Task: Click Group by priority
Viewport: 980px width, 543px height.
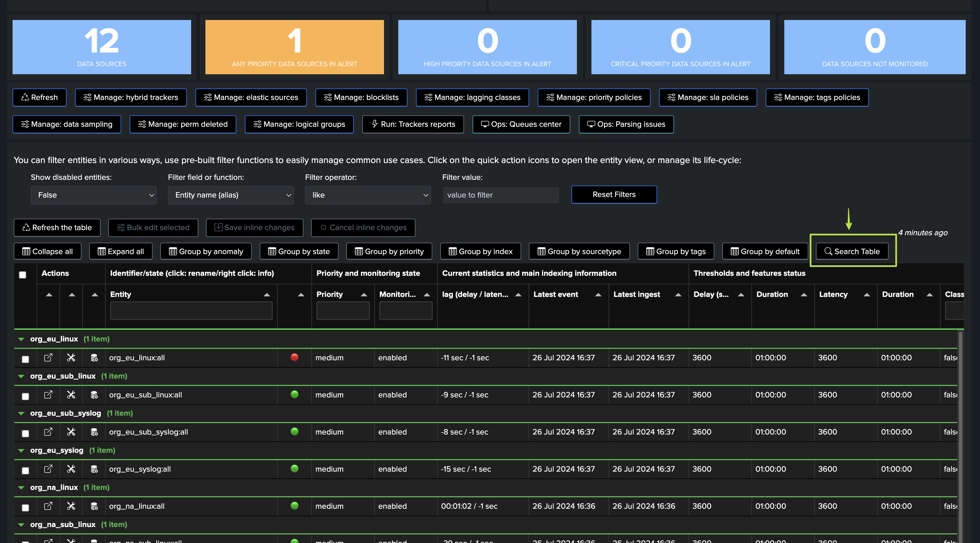Action: click(389, 251)
